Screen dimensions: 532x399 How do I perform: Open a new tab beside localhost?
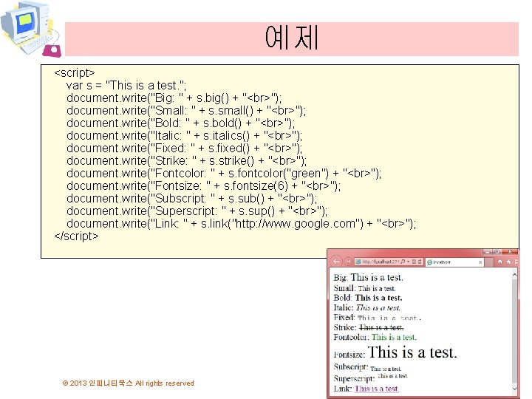pos(489,262)
